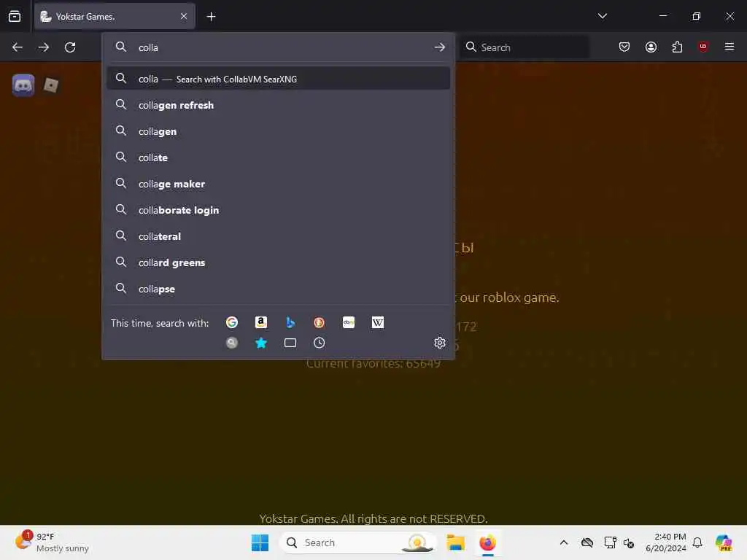Viewport: 747px width, 560px height.
Task: Open the crossed-out cloud sync tray icon
Action: click(x=587, y=542)
